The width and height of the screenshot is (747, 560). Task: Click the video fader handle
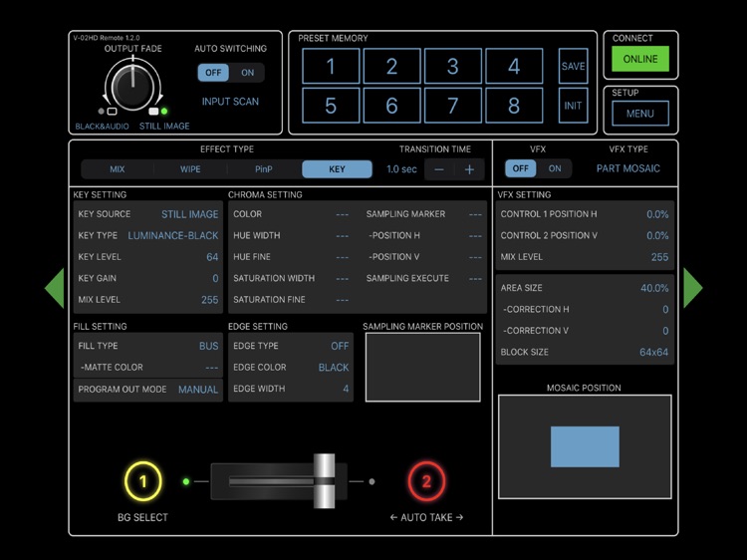[x=324, y=481]
